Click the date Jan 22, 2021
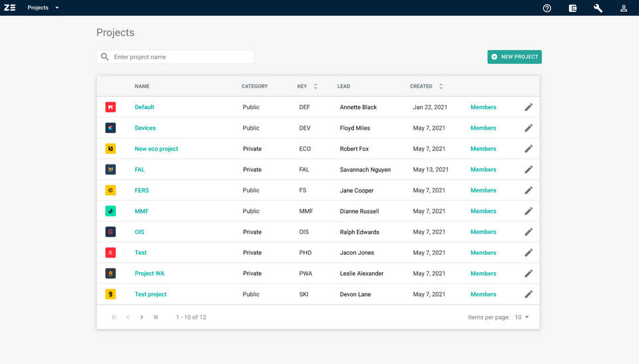The image size is (639, 364). (x=430, y=107)
